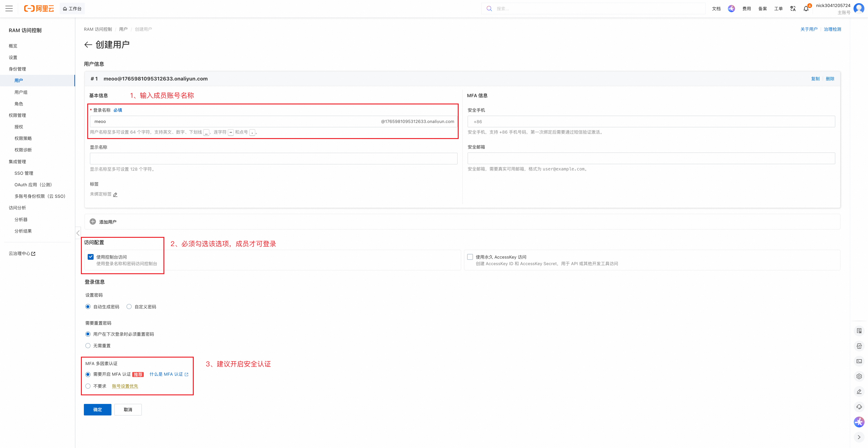This screenshot has width=868, height=448.
Task: Click the 确定 confirm button
Action: coord(97,410)
